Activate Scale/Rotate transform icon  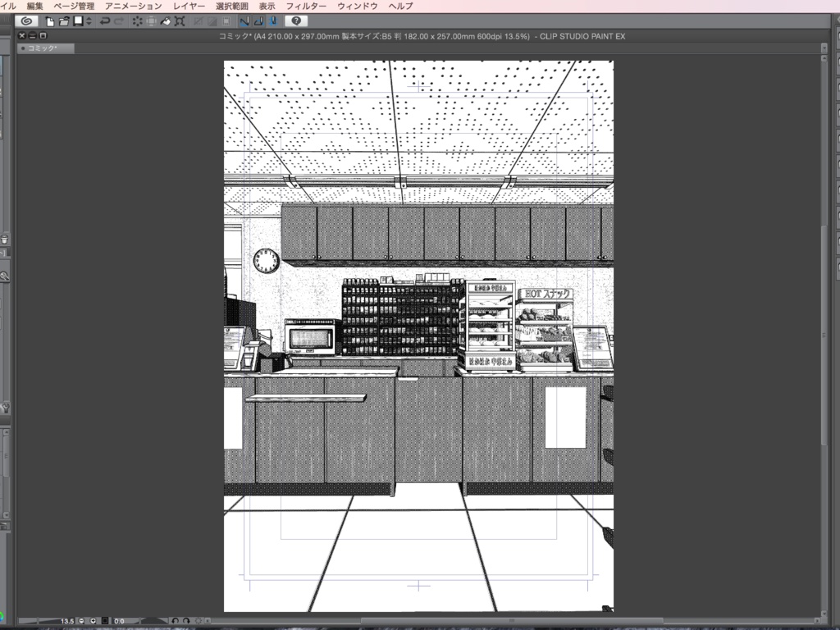click(180, 21)
